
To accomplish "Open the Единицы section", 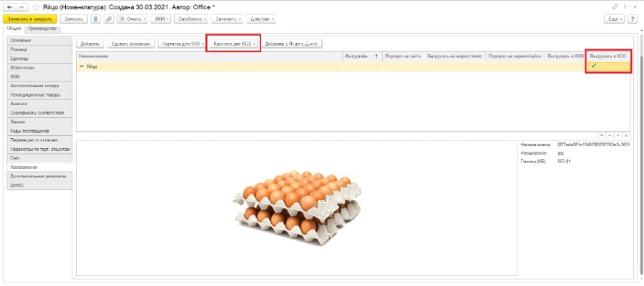I will [x=40, y=58].
